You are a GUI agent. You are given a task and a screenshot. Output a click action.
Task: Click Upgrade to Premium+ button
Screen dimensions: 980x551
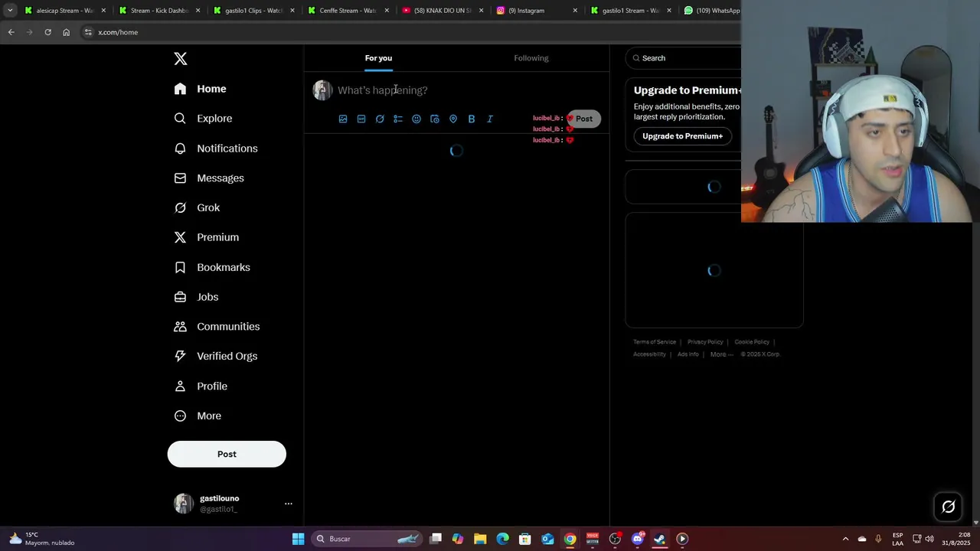pos(682,136)
